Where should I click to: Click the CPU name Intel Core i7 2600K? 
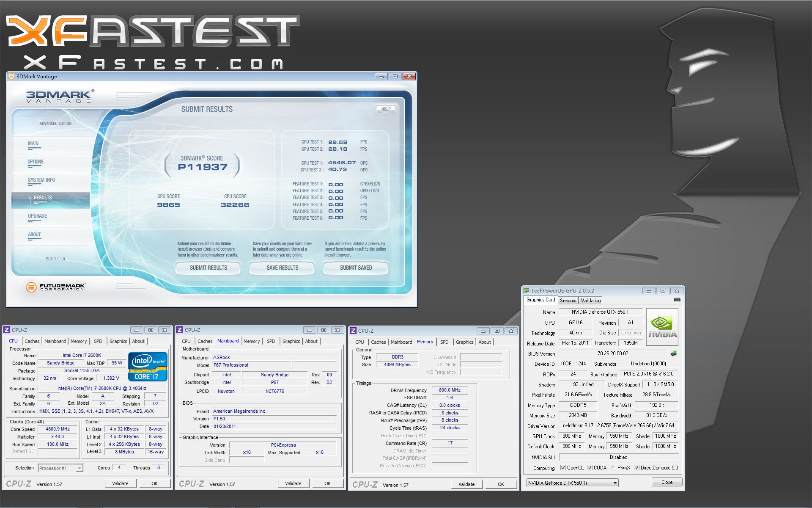tap(82, 356)
